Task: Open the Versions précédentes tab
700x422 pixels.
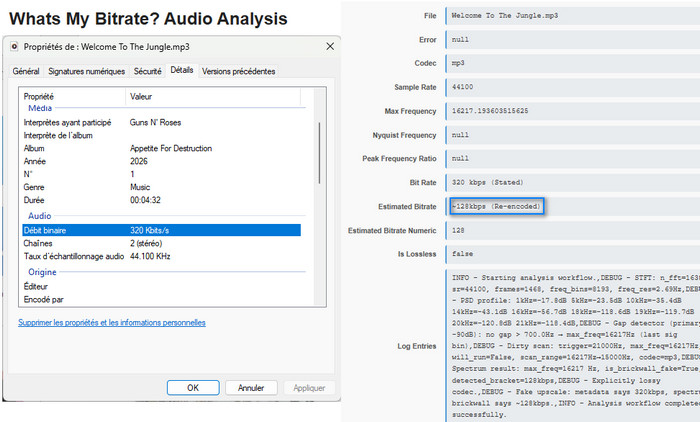Action: pos(238,71)
